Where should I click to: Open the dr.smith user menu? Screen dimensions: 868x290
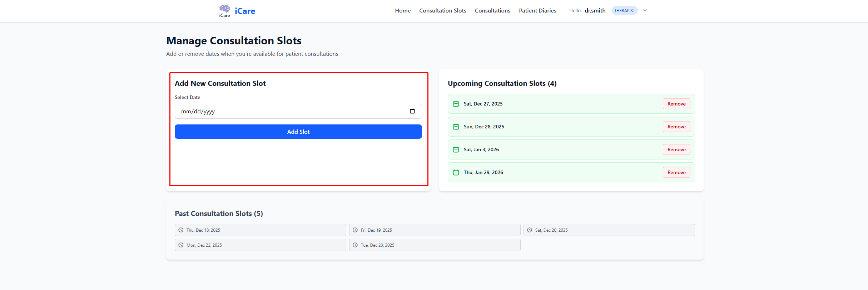595,10
